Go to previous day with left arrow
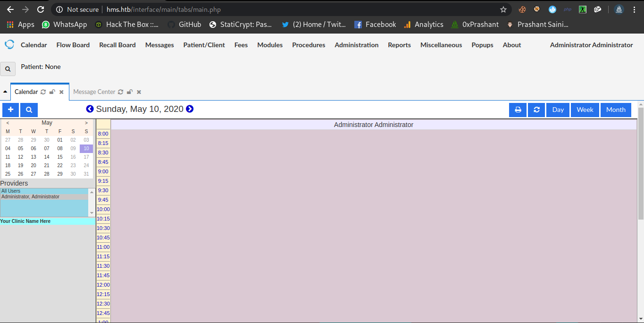644x323 pixels. 90,109
